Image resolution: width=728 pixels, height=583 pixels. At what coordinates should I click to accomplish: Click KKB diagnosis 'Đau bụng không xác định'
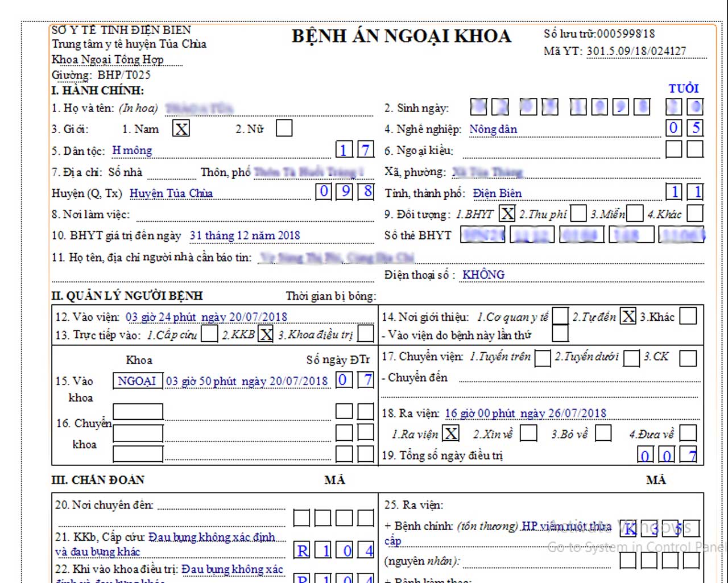[212, 537]
